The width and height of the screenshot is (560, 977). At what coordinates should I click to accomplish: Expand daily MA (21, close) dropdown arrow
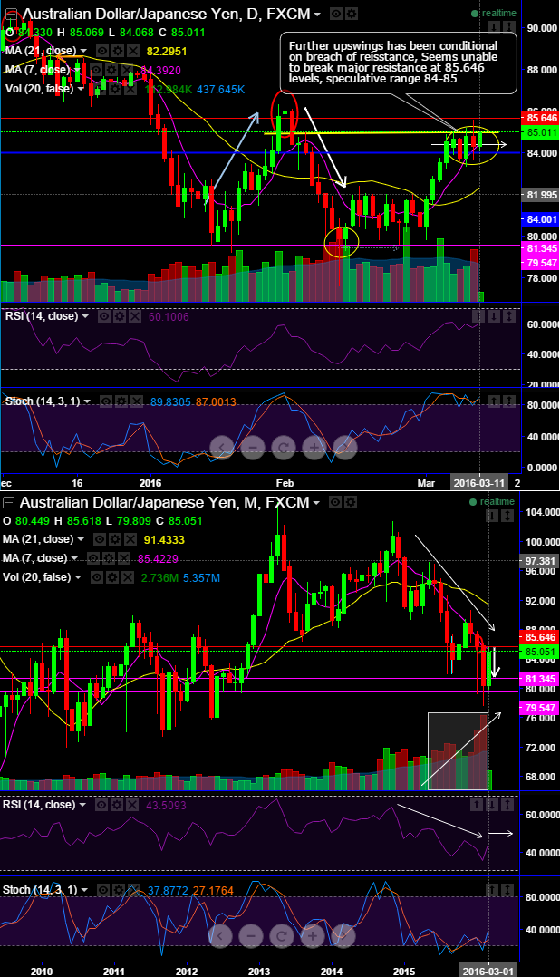pos(83,51)
